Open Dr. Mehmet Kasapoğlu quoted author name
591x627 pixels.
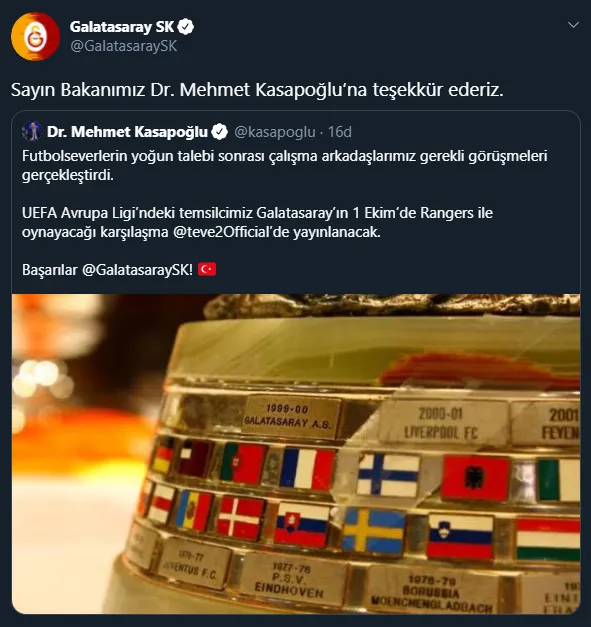(x=128, y=132)
